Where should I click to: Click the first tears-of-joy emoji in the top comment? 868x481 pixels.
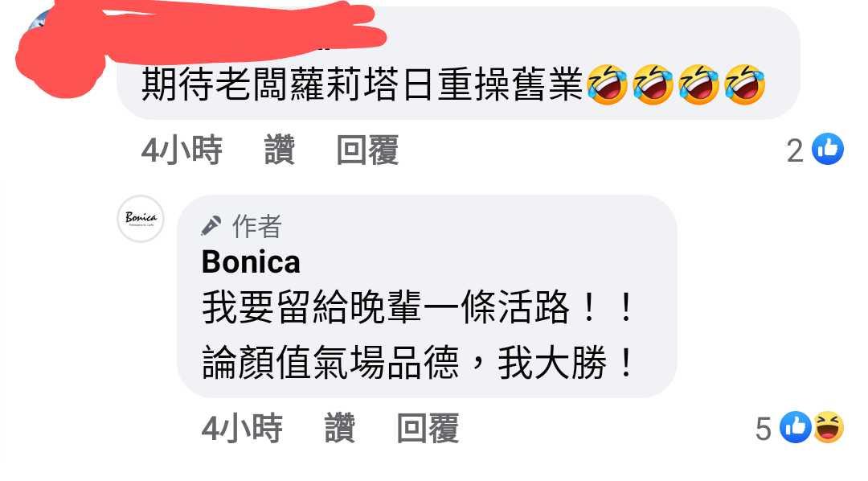608,84
